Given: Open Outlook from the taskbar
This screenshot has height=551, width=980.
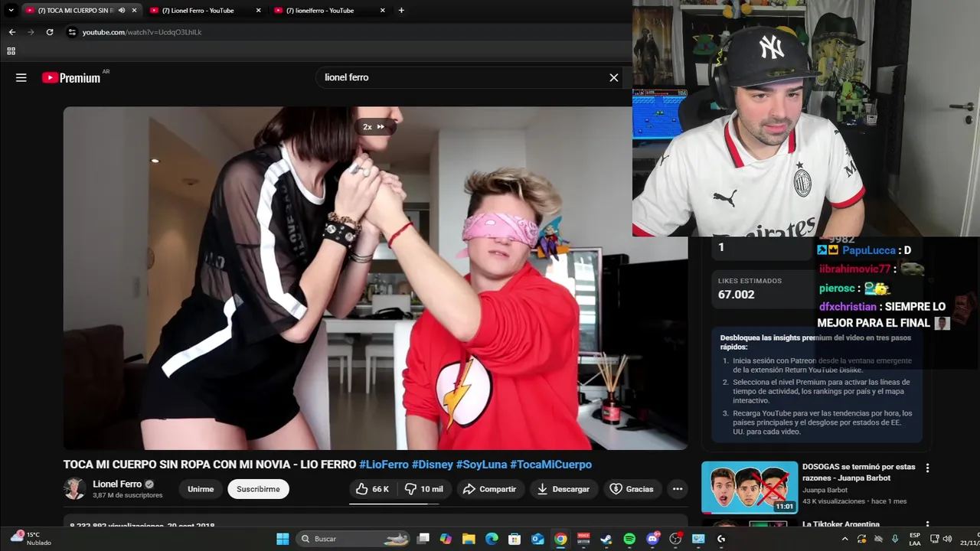Looking at the screenshot, I should click(537, 539).
